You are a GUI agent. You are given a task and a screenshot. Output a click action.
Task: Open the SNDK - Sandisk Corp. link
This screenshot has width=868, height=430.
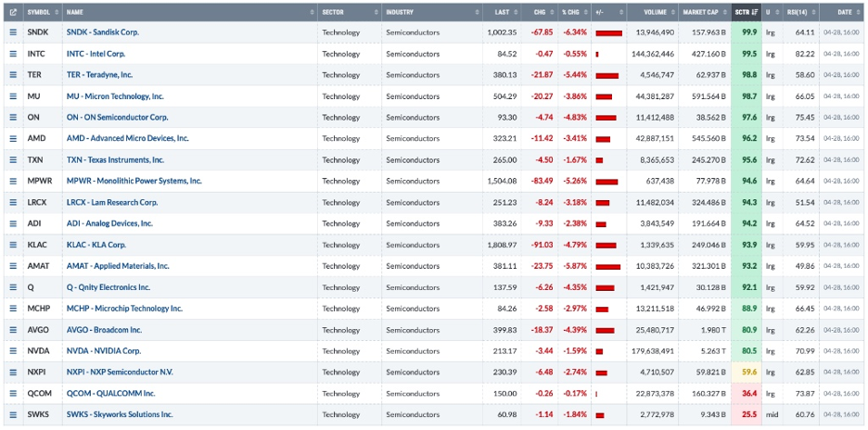click(102, 32)
